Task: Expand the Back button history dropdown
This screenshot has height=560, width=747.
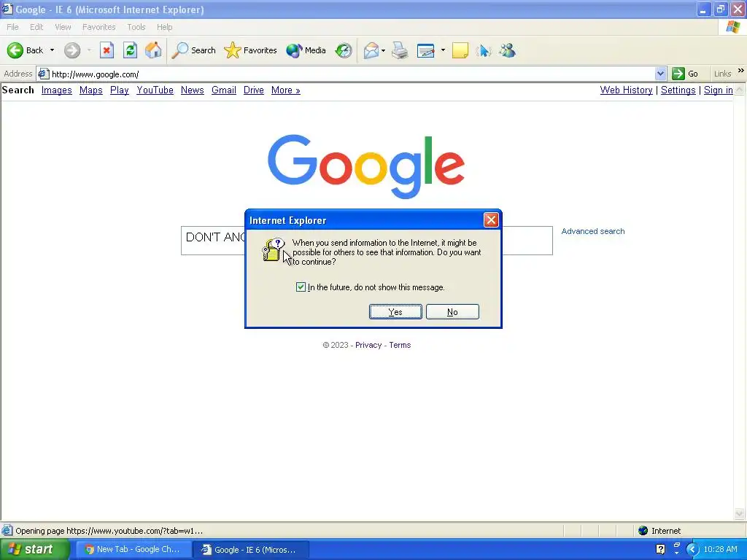Action: 52,50
